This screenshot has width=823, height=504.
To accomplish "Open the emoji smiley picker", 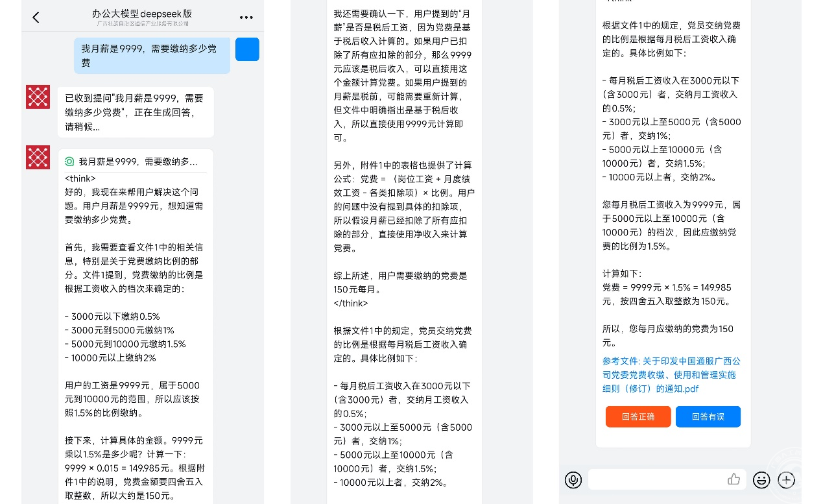I will coord(761,480).
